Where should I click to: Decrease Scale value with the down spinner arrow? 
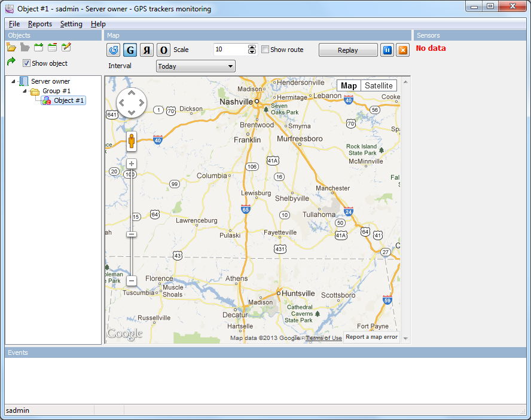pos(252,52)
